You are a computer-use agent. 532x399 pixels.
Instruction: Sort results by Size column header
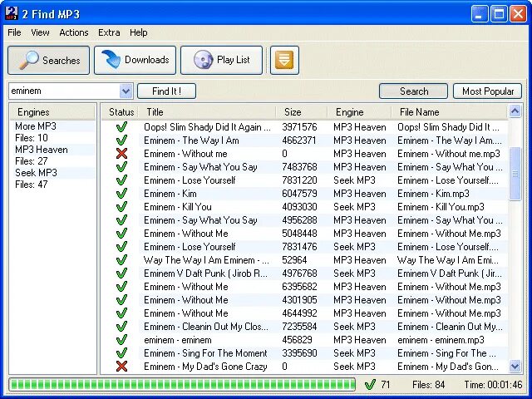(302, 112)
